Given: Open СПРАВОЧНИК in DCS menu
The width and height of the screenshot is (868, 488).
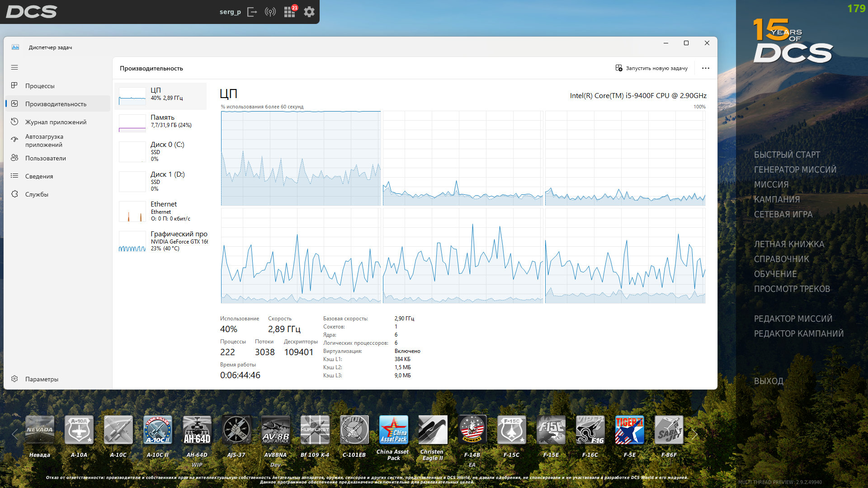Looking at the screenshot, I should [782, 259].
